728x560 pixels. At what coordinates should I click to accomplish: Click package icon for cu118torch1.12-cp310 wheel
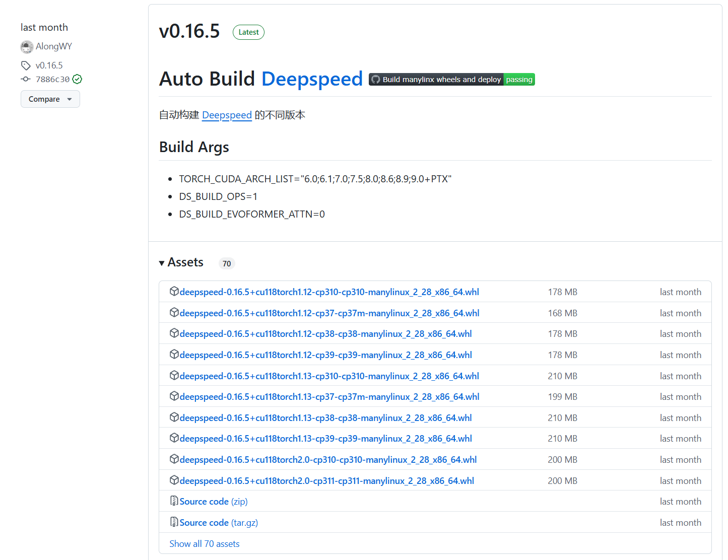coord(174,291)
